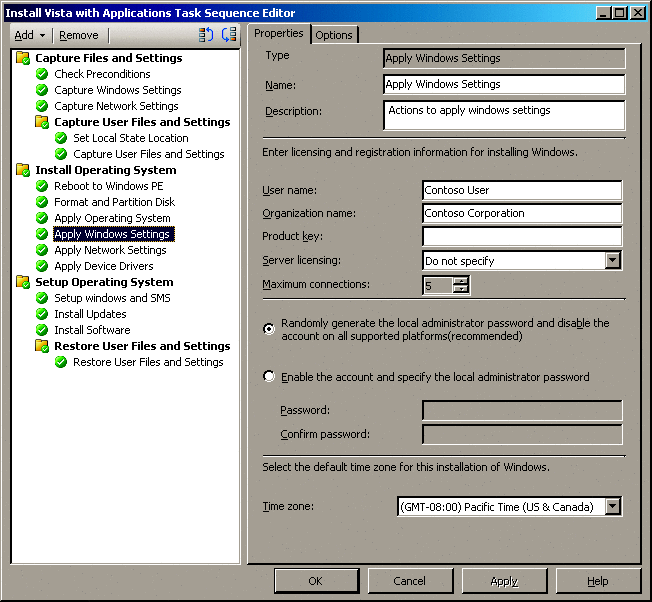Open the Add dropdown menu
The width and height of the screenshot is (652, 602).
point(30,35)
